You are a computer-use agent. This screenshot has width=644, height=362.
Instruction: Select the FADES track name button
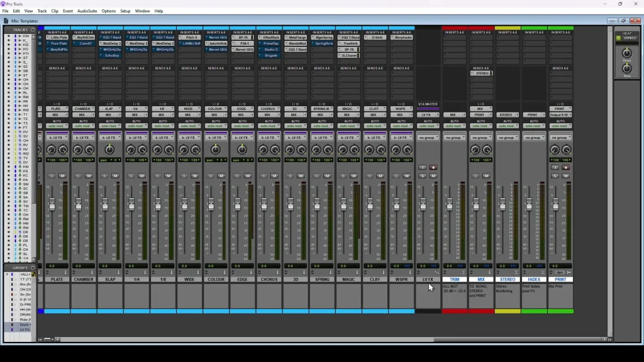point(534,280)
